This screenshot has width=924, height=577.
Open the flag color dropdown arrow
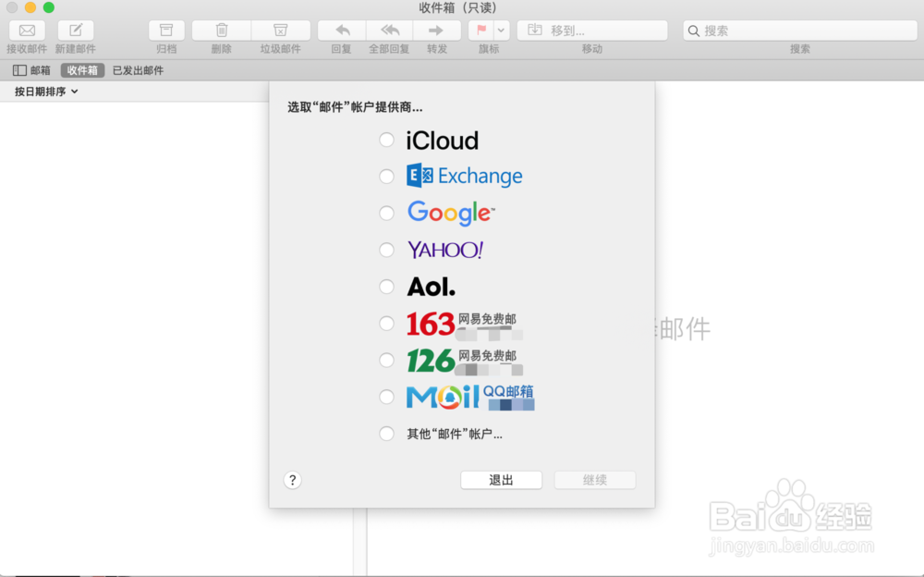click(501, 31)
